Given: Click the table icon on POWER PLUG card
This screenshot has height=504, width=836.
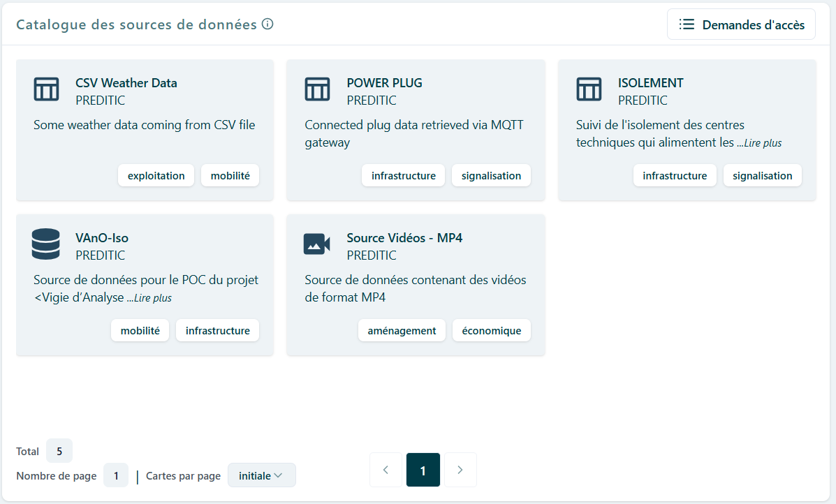Looking at the screenshot, I should tap(317, 89).
